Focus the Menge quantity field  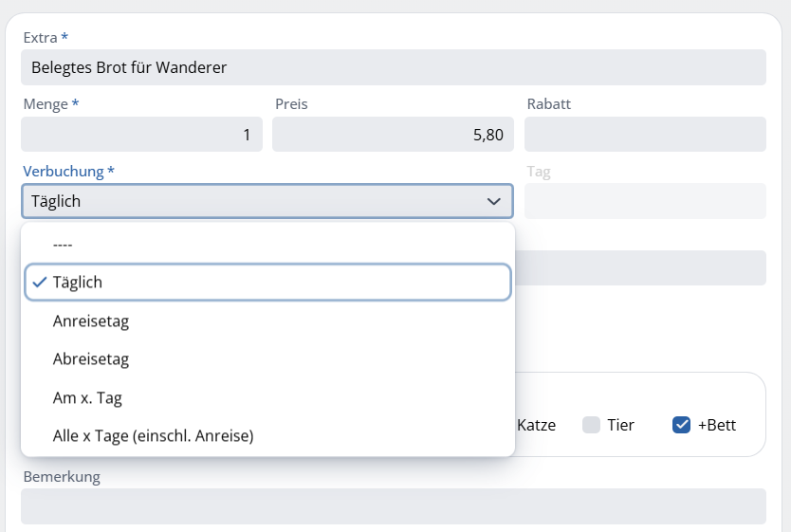pyautogui.click(x=141, y=134)
